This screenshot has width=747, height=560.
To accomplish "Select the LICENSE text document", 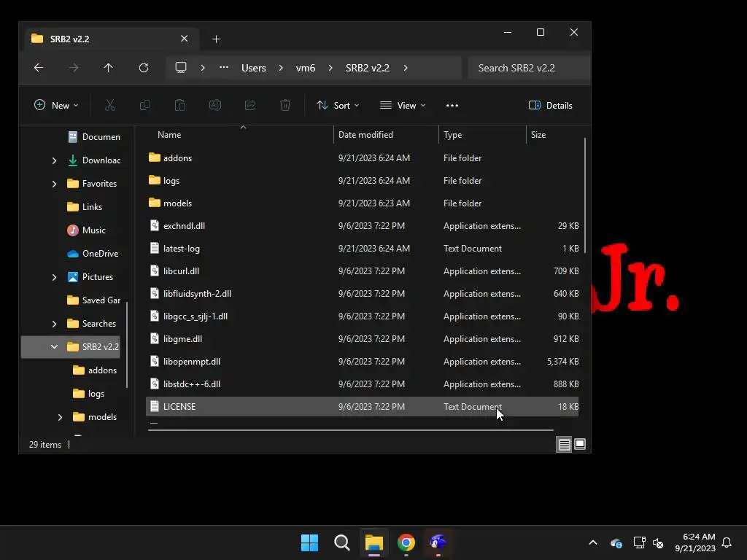I will (362, 407).
